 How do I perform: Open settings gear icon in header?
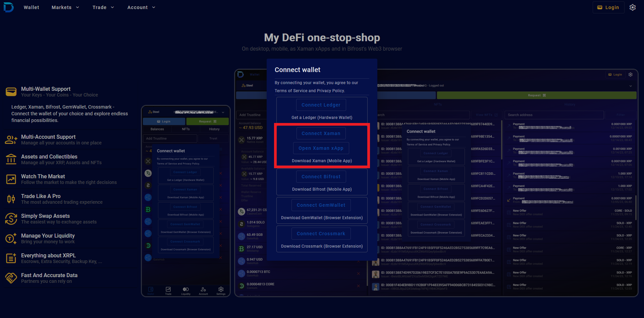coord(632,7)
